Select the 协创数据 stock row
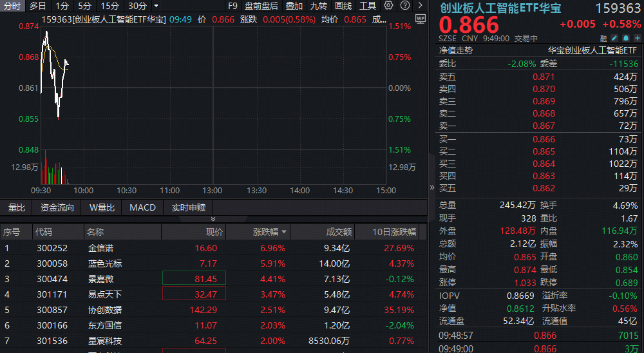The image size is (644, 353). 213,310
